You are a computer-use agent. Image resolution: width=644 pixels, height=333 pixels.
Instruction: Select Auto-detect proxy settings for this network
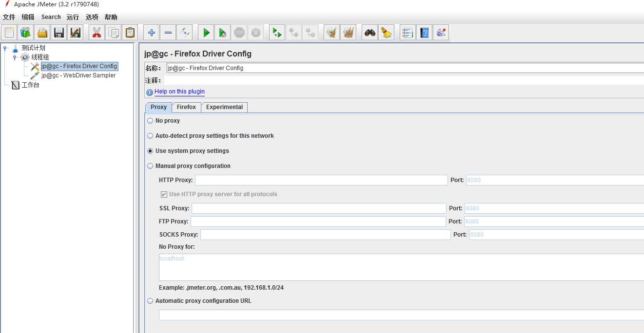pos(150,136)
